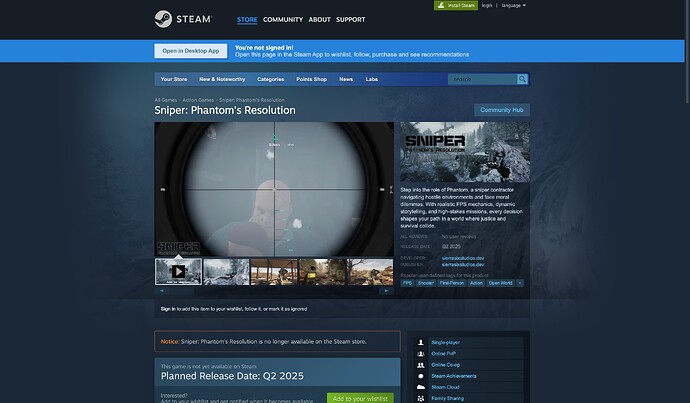690x403 pixels.
Task: Open the developer sierrasixstudios.dev link
Action: pyautogui.click(x=463, y=258)
